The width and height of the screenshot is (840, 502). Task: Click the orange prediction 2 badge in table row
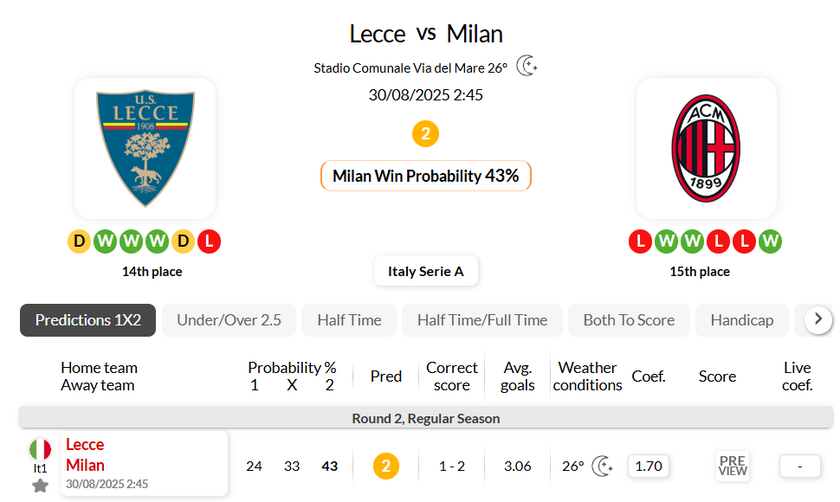pyautogui.click(x=386, y=465)
